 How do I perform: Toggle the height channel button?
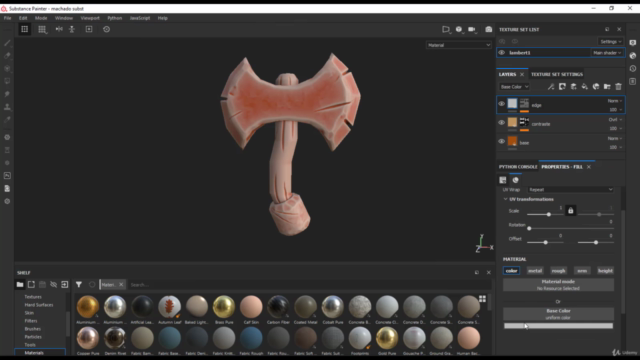click(x=605, y=271)
